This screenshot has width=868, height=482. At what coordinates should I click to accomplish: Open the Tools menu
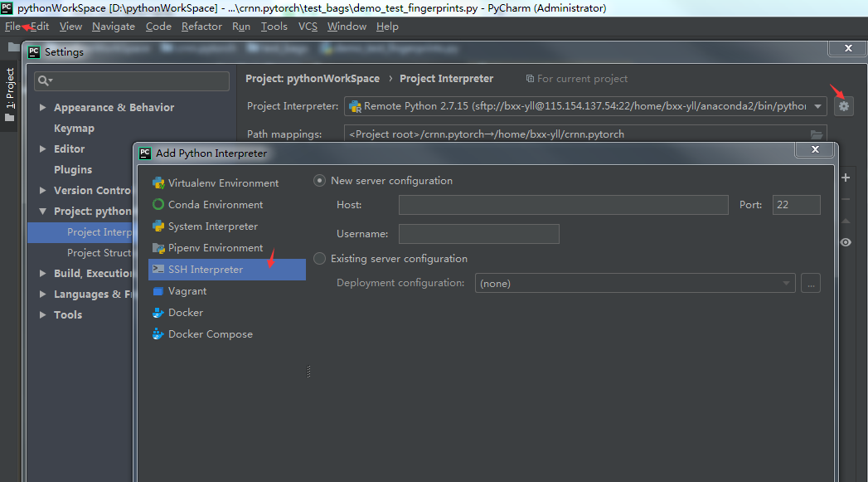pyautogui.click(x=274, y=26)
